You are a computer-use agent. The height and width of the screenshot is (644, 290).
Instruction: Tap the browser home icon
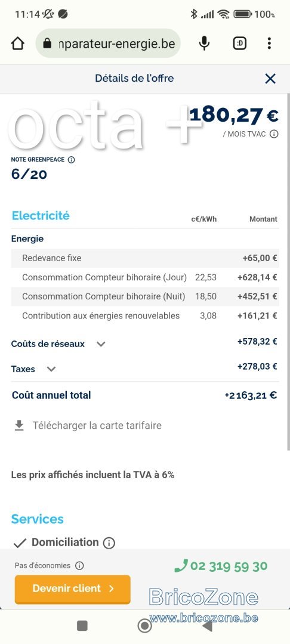[18, 44]
